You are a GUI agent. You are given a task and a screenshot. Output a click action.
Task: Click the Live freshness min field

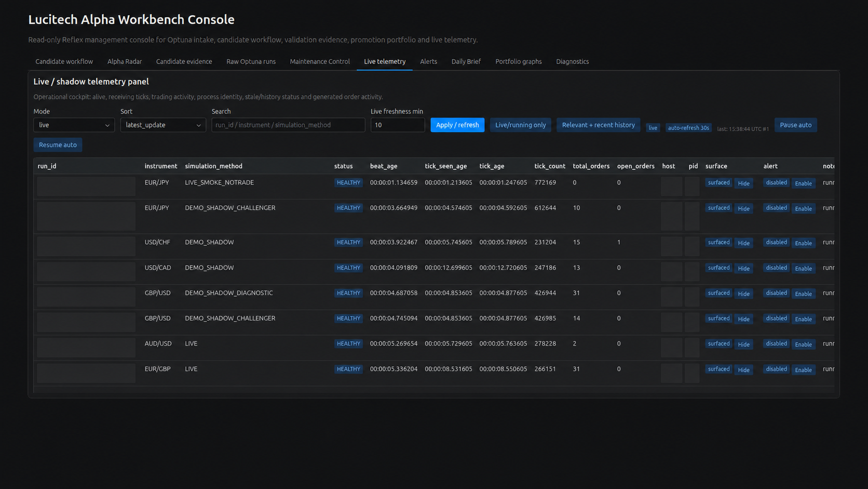tap(398, 125)
